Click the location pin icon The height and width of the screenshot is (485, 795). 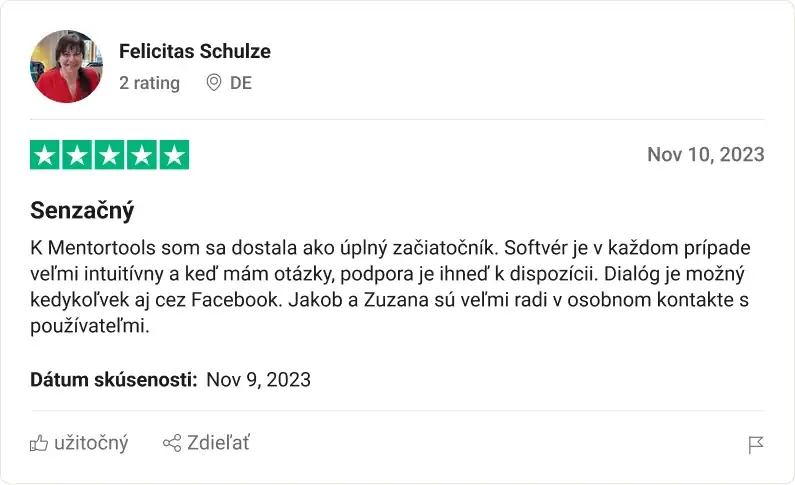[213, 83]
